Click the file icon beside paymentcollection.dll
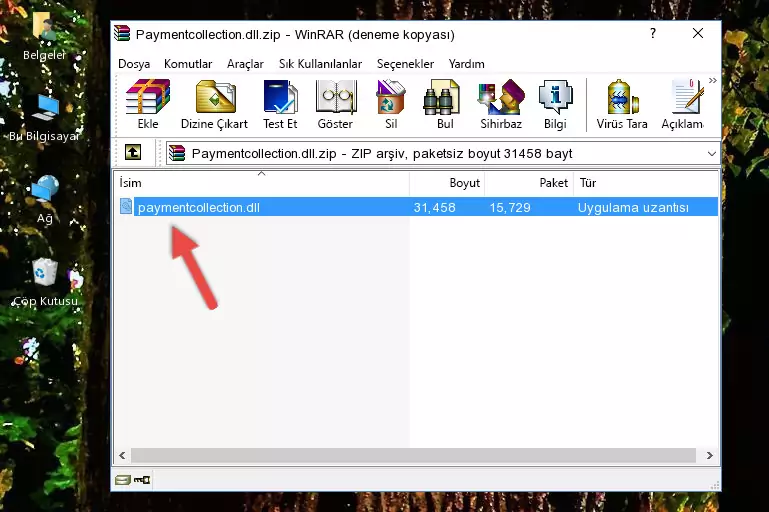The image size is (769, 512). [x=126, y=206]
